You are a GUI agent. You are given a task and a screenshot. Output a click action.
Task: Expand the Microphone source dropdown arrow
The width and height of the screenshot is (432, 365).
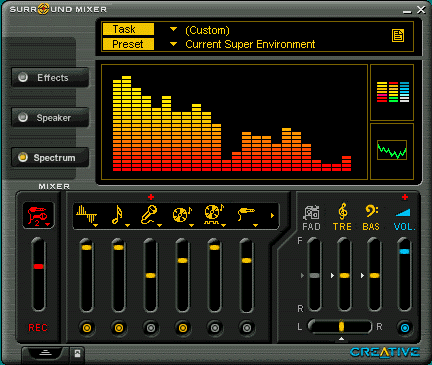click(160, 226)
